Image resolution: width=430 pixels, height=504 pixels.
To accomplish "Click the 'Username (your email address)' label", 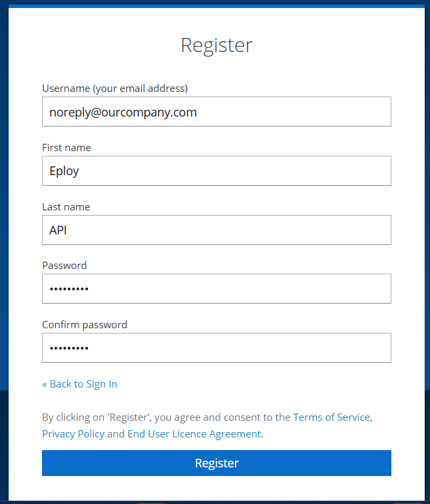I will click(x=114, y=89).
